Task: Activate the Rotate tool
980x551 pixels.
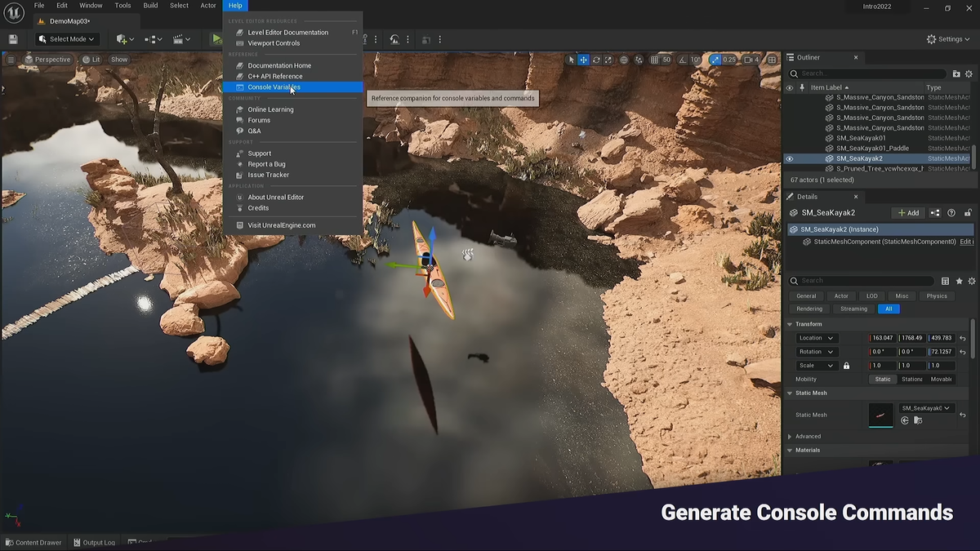Action: [595, 60]
